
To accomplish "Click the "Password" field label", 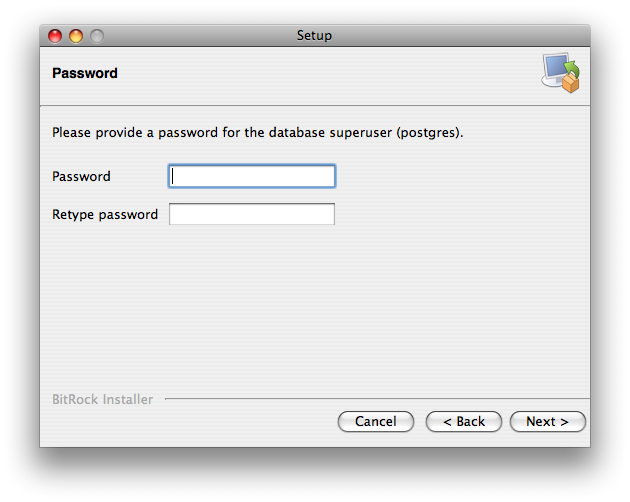I will tap(81, 176).
